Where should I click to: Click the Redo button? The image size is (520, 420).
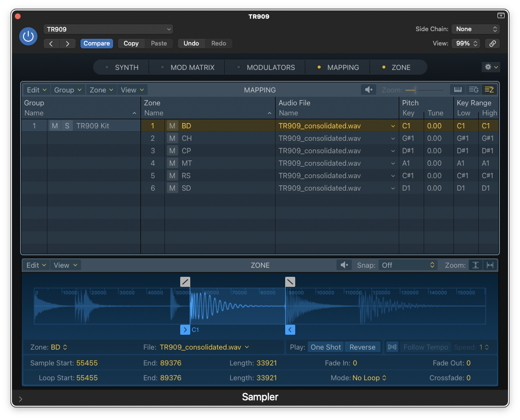point(219,44)
